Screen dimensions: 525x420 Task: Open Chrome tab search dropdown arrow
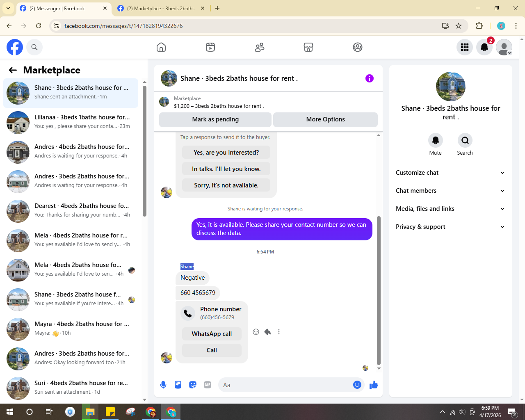click(8, 8)
